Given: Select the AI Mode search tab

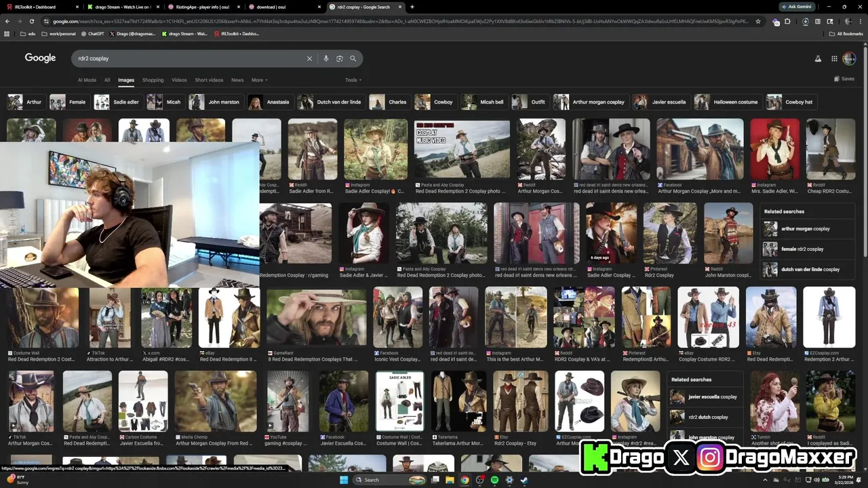Looking at the screenshot, I should (x=87, y=80).
